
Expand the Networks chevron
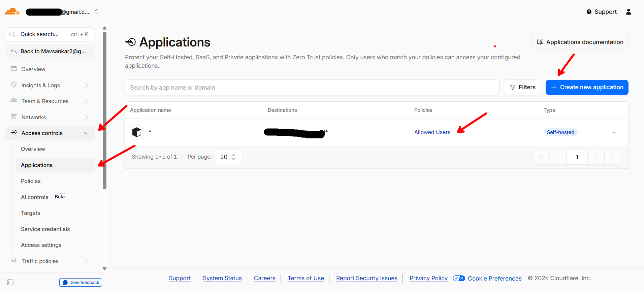pyautogui.click(x=87, y=117)
